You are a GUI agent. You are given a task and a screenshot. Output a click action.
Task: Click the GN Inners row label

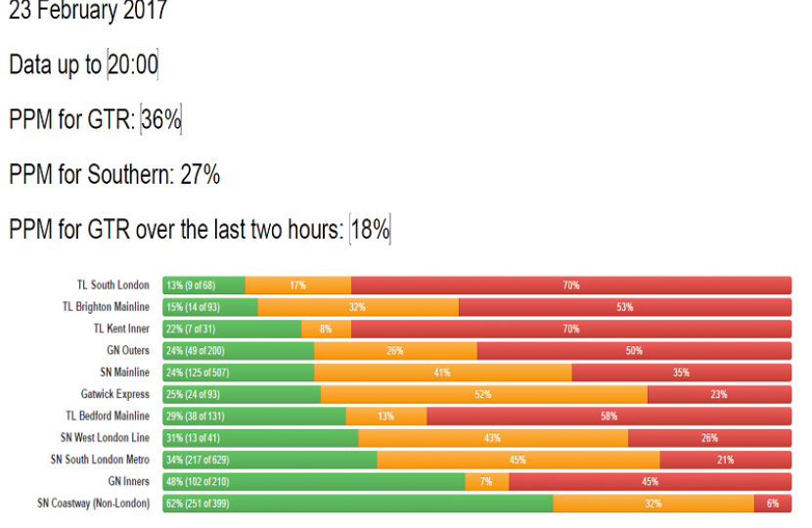(x=128, y=481)
